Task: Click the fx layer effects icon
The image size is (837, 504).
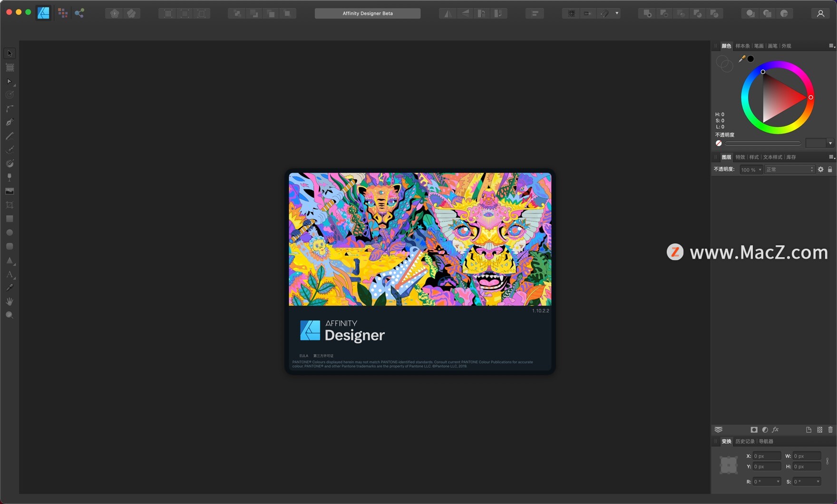Action: 775,430
